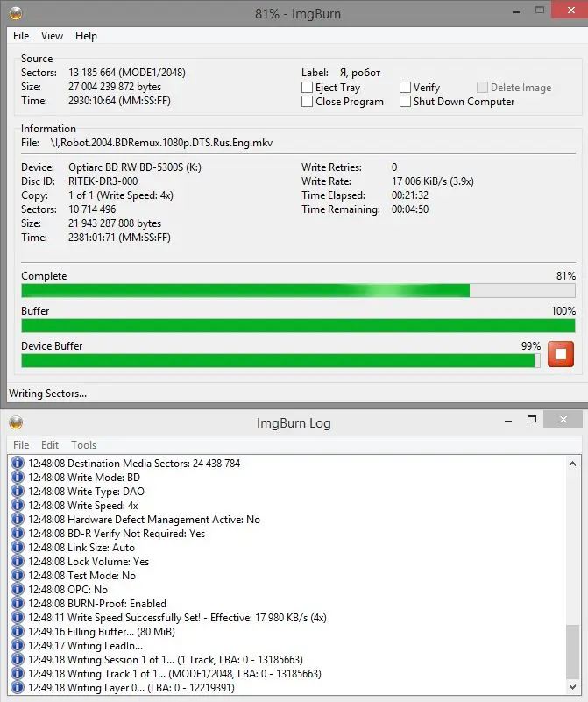Click the info icon beside Writing Session 1 of 1 entry

[x=17, y=659]
